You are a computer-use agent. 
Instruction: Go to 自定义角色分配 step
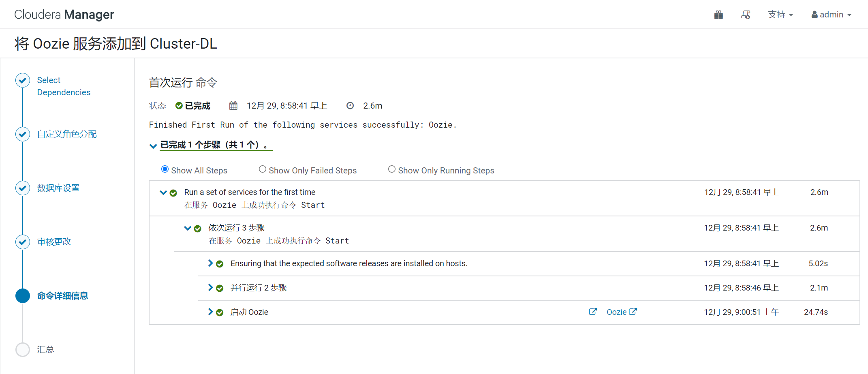click(x=67, y=134)
